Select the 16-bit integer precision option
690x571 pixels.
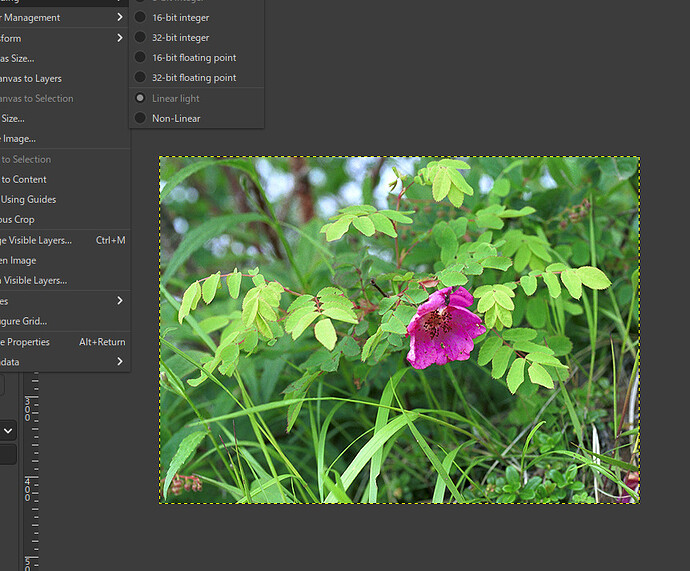coord(180,18)
